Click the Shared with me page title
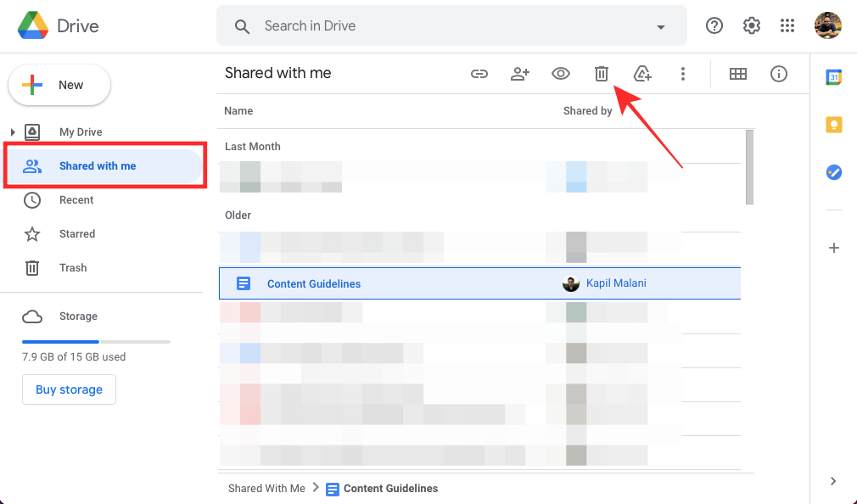Image resolution: width=857 pixels, height=504 pixels. (277, 73)
